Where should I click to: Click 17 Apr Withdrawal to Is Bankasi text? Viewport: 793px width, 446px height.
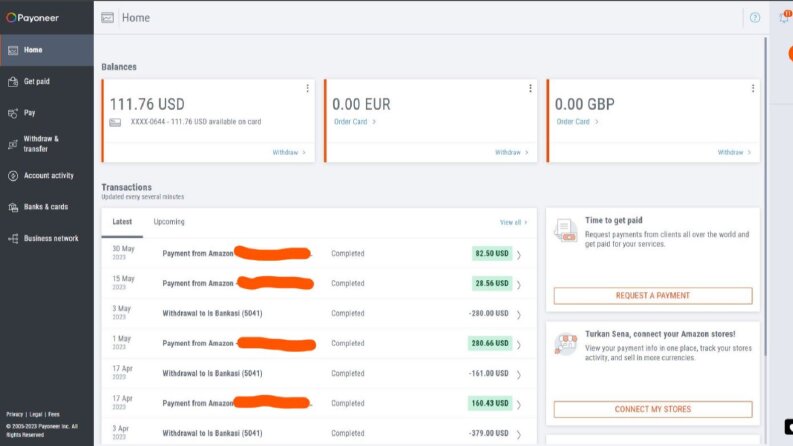pyautogui.click(x=212, y=374)
